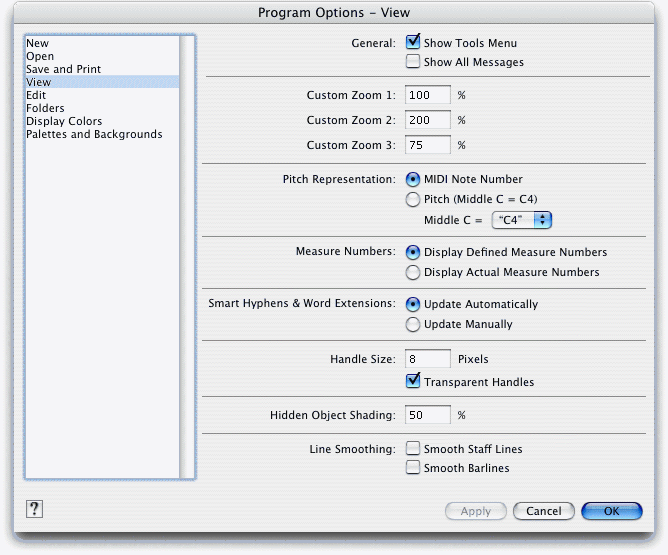
Task: Select Update Manually radio button
Action: tap(412, 325)
